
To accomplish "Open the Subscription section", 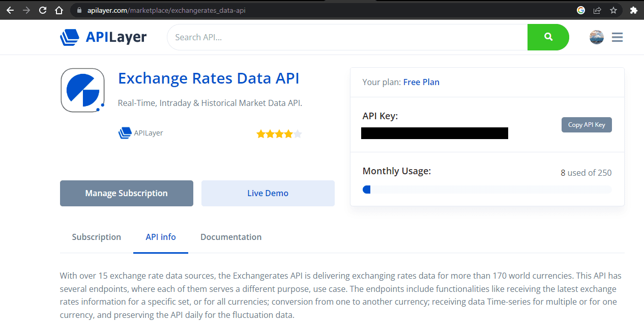I will pos(96,237).
